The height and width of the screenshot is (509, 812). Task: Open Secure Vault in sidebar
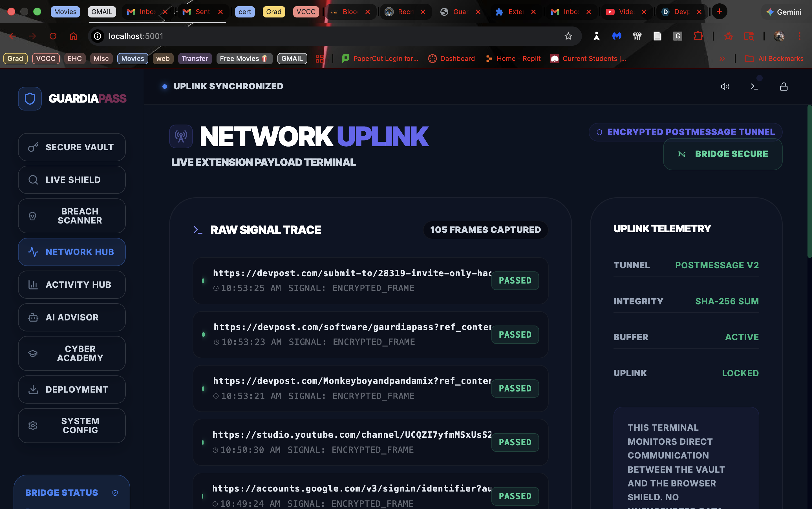(72, 147)
